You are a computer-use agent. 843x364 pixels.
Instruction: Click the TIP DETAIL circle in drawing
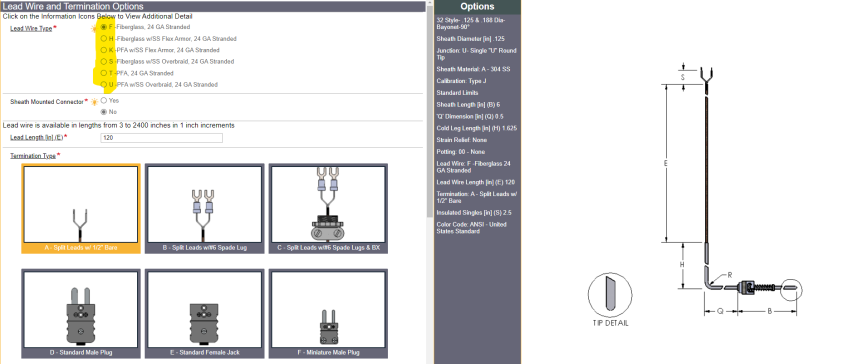610,295
